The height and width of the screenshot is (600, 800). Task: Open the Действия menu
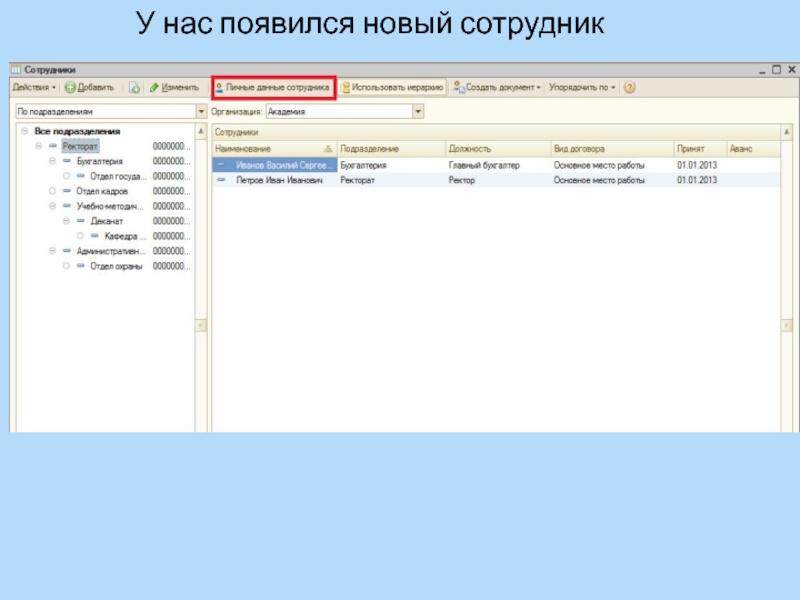pos(34,88)
